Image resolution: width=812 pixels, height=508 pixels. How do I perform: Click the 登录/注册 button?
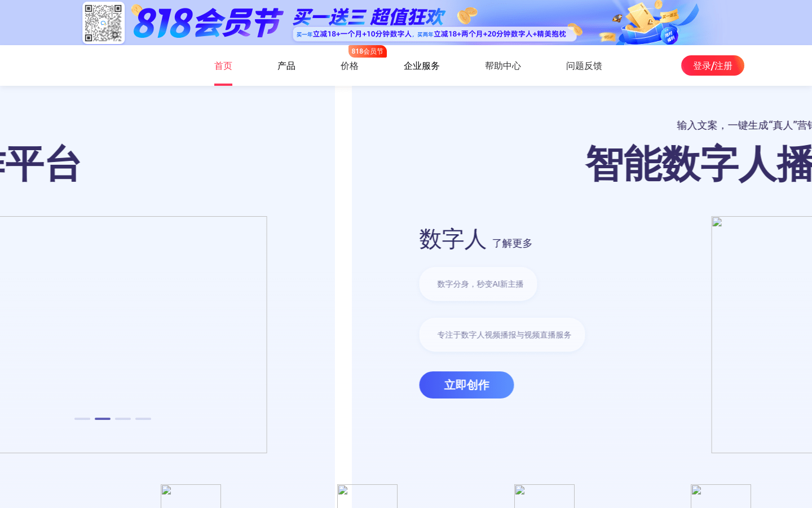[712, 65]
